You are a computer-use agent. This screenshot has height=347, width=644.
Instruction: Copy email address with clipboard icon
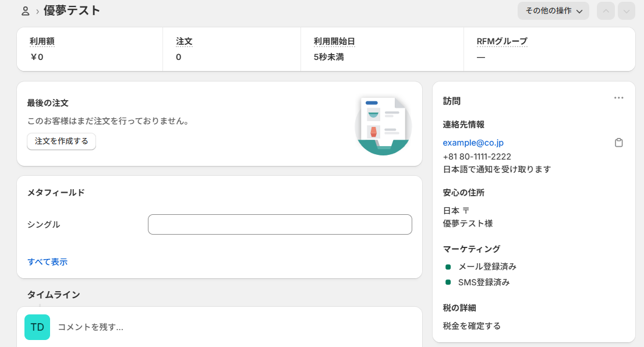[x=618, y=143]
